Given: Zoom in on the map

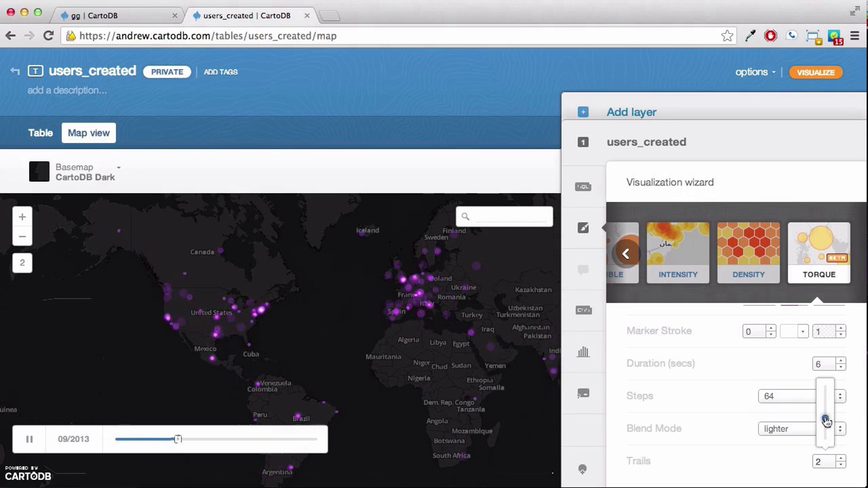Looking at the screenshot, I should (x=22, y=217).
